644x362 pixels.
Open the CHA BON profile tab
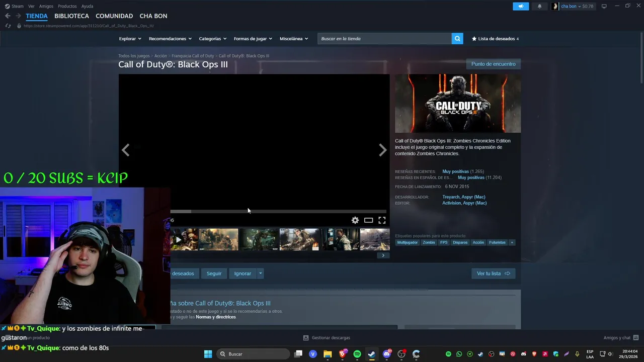pyautogui.click(x=153, y=16)
